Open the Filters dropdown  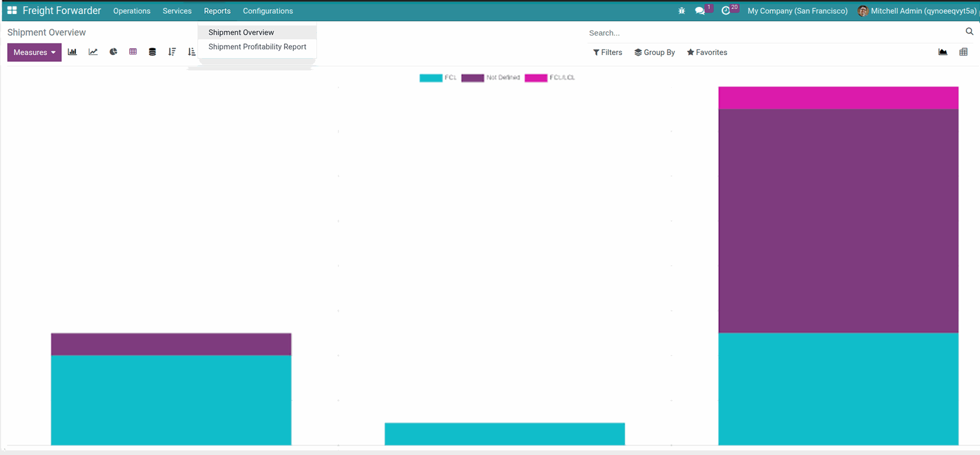(607, 53)
